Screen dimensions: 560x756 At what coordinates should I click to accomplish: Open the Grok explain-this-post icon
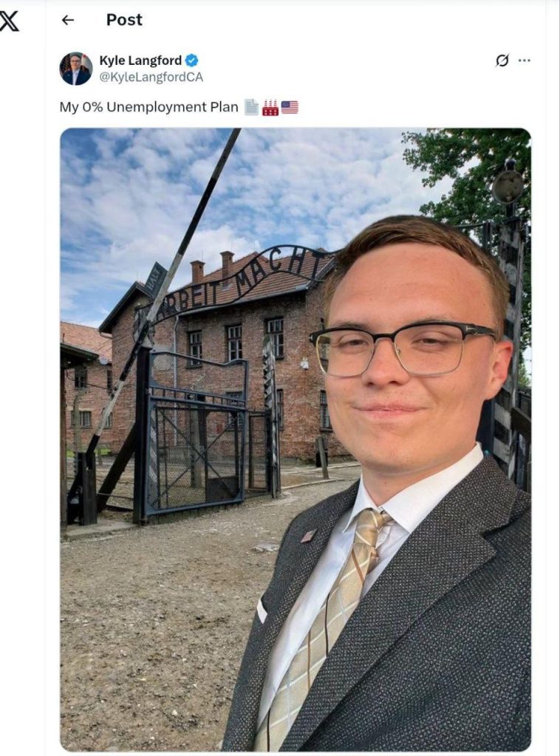click(502, 61)
